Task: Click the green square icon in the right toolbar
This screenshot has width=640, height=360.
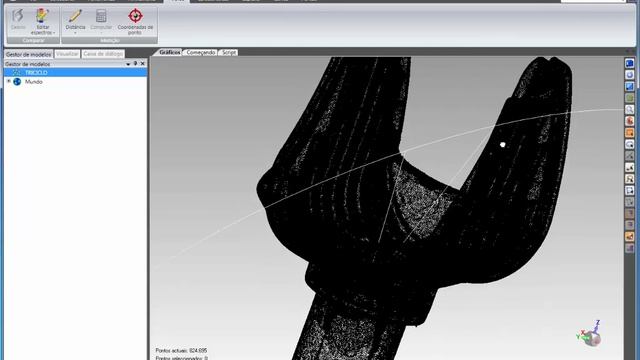Action: [630, 98]
